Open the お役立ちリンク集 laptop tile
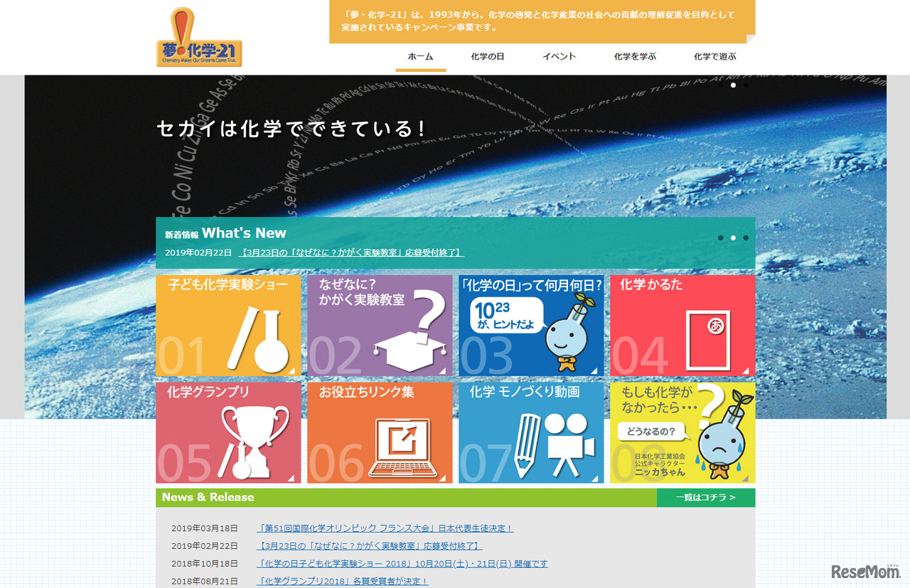Image resolution: width=910 pixels, height=588 pixels. pyautogui.click(x=379, y=432)
